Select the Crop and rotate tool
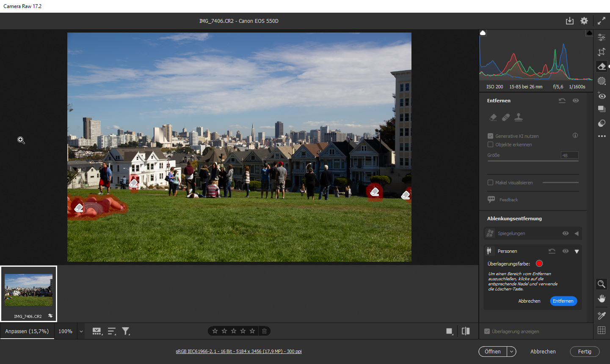 (x=602, y=52)
